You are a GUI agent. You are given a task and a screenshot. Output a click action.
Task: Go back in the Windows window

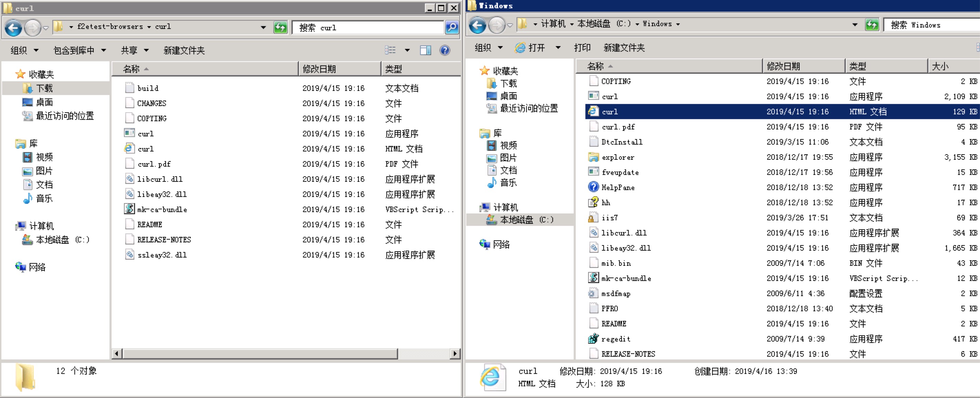coord(478,25)
